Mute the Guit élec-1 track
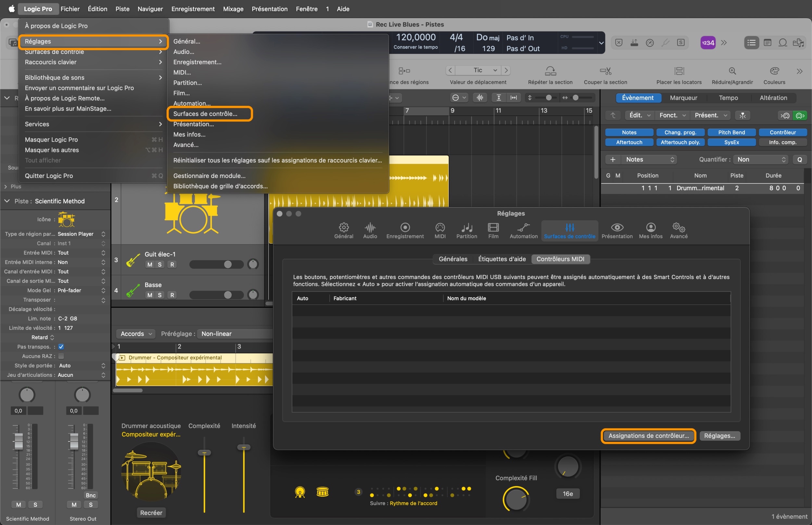The height and width of the screenshot is (525, 812). (x=150, y=264)
